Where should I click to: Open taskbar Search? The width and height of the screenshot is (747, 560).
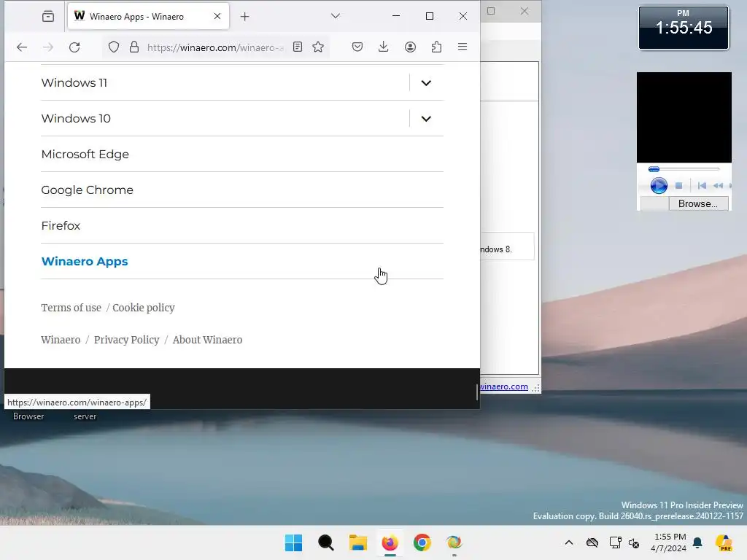click(326, 542)
